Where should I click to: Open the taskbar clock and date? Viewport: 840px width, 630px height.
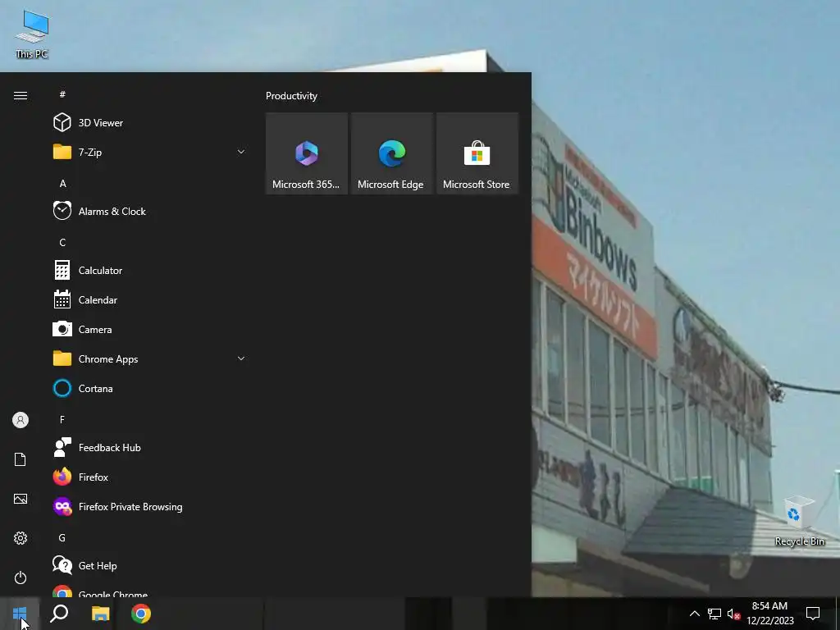click(x=769, y=614)
